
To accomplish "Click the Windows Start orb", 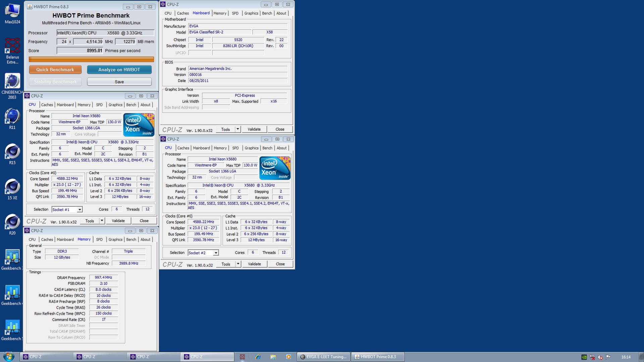I will [9, 357].
